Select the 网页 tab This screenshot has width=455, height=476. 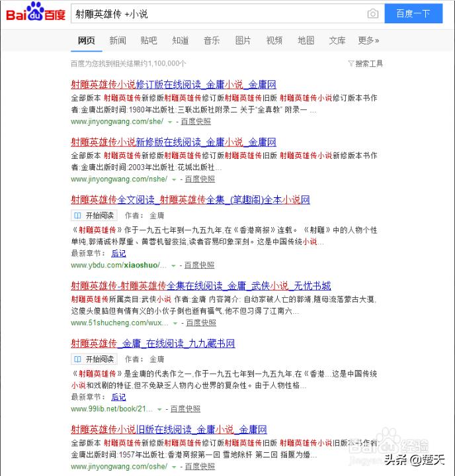tap(87, 40)
